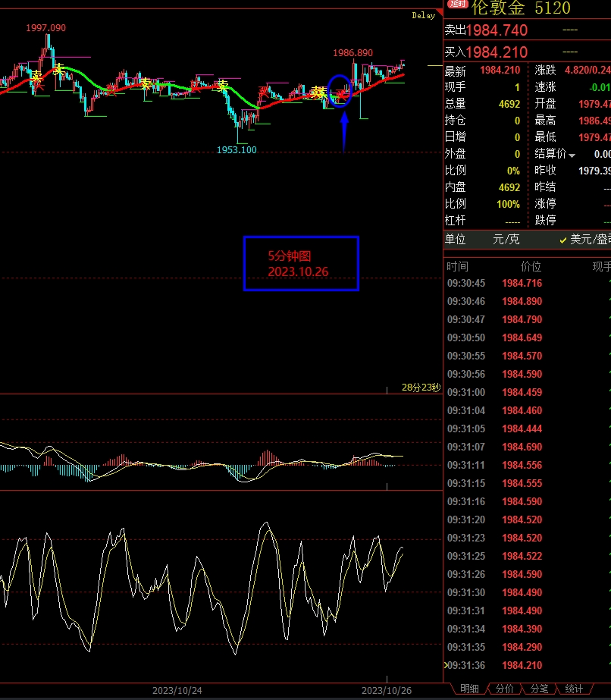
Task: Click the 伦敦金 5120 instrument title
Action: click(521, 8)
